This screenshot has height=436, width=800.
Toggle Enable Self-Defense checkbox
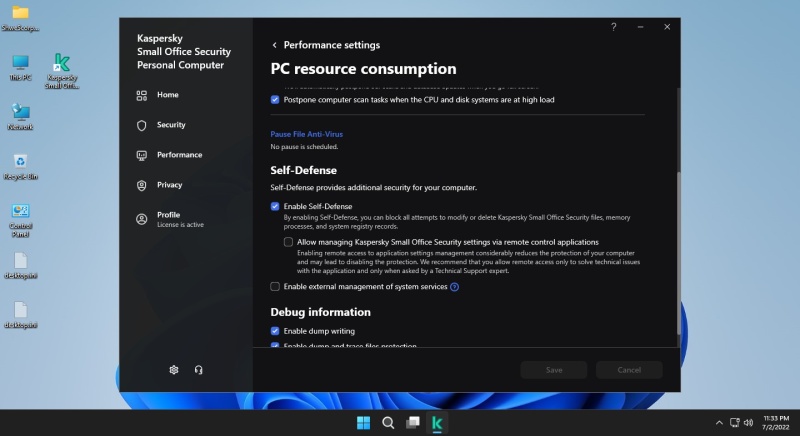(275, 207)
